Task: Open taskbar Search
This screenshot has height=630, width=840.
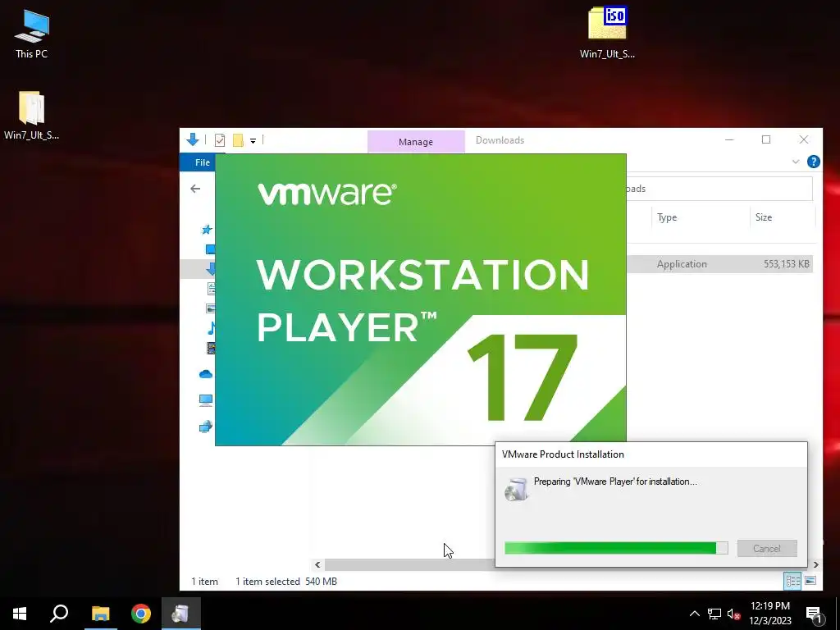Action: tap(59, 614)
